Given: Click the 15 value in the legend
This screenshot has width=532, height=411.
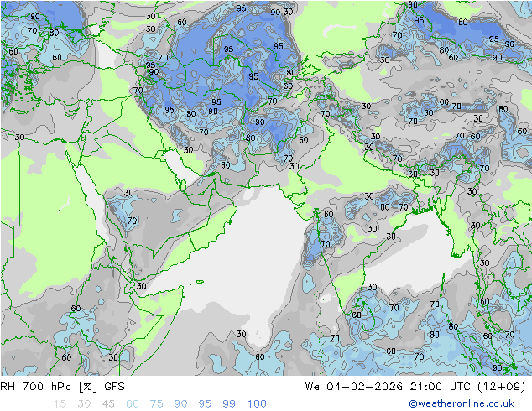Looking at the screenshot, I should [60, 404].
